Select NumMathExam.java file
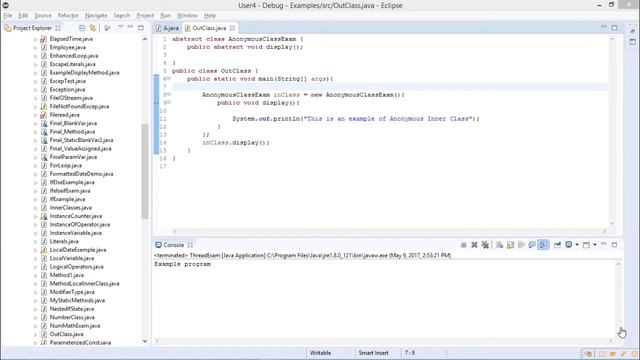This screenshot has height=360, width=640. click(x=75, y=326)
